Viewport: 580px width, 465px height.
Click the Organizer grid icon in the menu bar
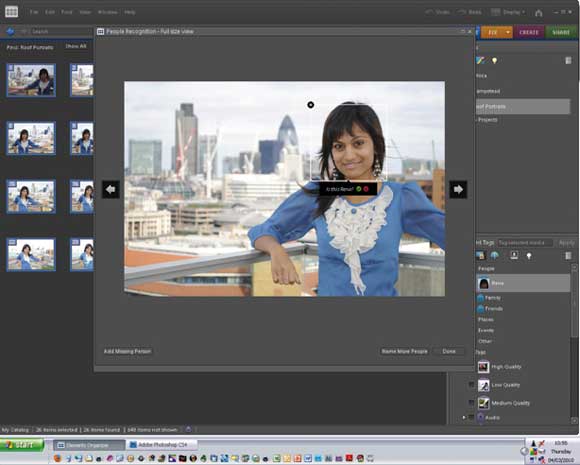point(11,12)
